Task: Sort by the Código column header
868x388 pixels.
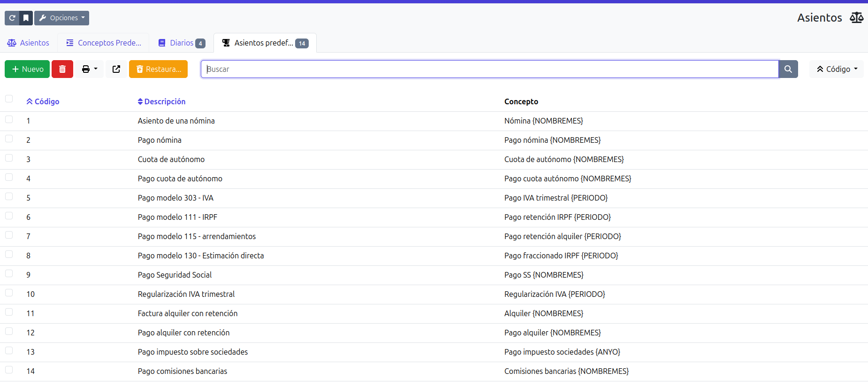Action: point(43,101)
